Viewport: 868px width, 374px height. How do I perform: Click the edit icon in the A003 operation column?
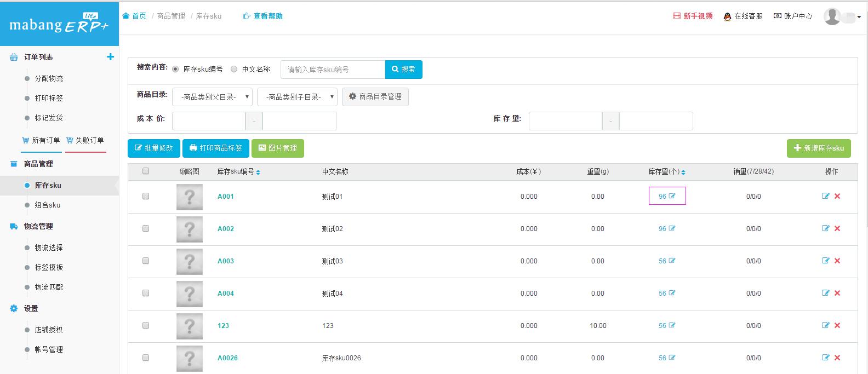tap(826, 261)
